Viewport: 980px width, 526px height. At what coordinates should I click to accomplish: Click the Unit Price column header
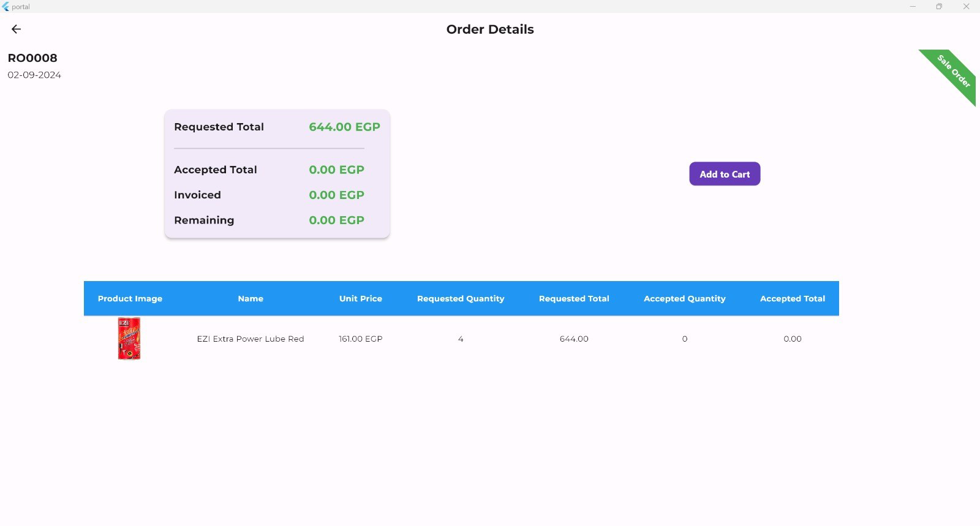361,299
